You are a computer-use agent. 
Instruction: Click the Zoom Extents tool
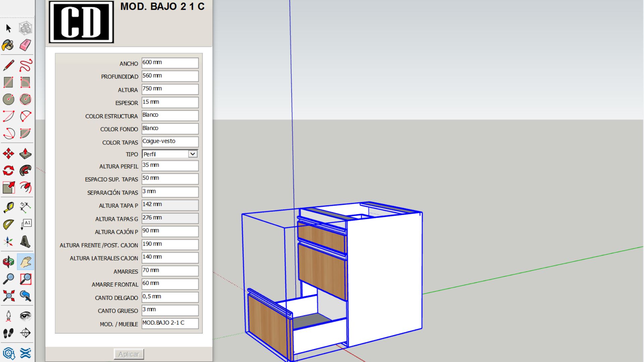[8, 296]
